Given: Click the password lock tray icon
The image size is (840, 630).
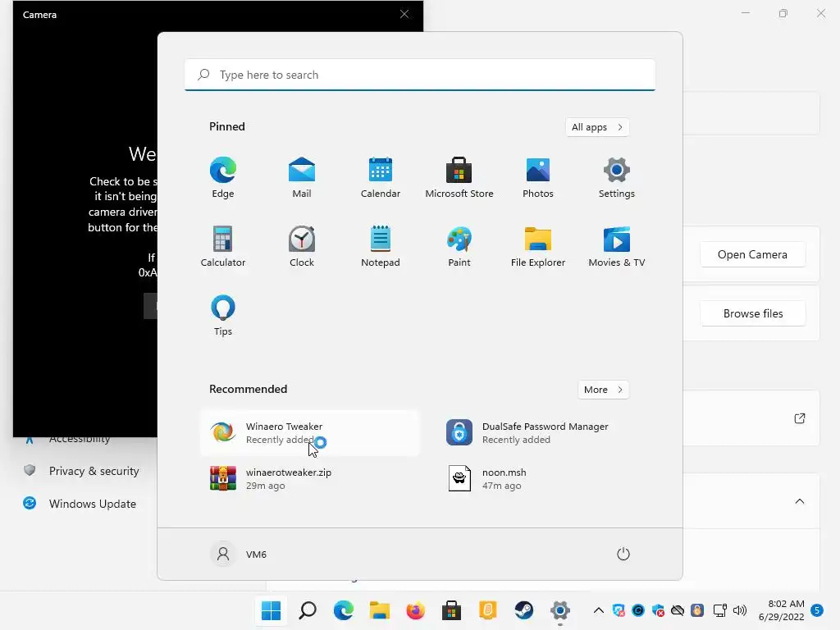Looking at the screenshot, I should [x=697, y=610].
